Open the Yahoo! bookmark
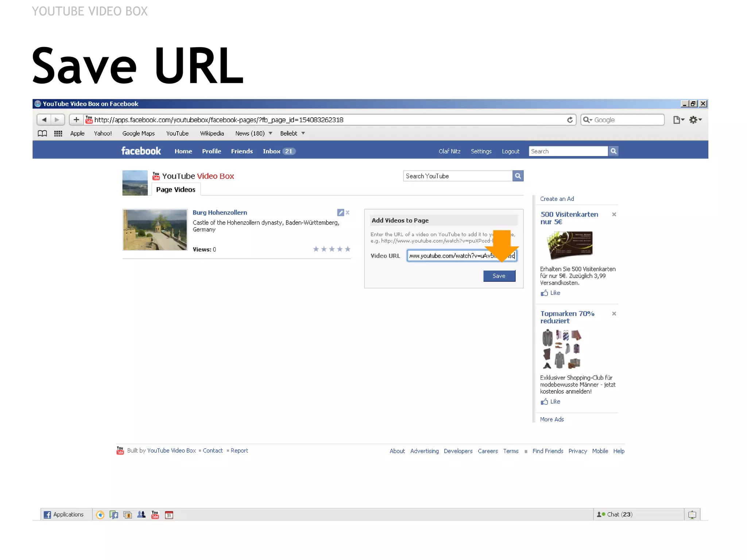This screenshot has height=560, width=747. click(103, 133)
